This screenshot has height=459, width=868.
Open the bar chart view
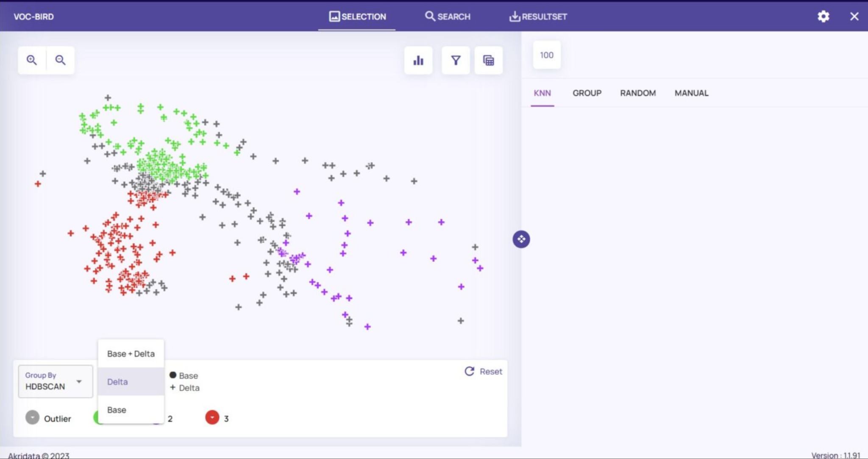pyautogui.click(x=418, y=61)
